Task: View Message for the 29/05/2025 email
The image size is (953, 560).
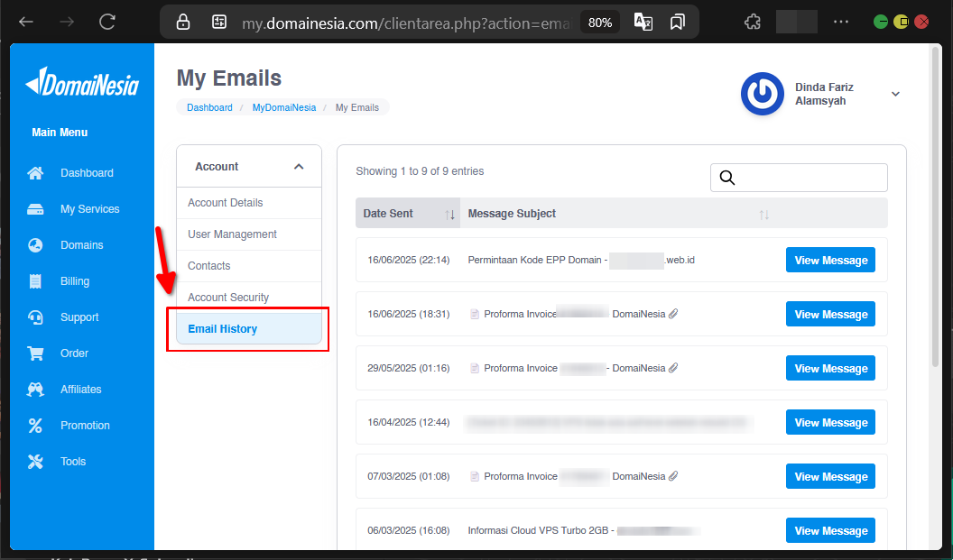Action: click(830, 368)
